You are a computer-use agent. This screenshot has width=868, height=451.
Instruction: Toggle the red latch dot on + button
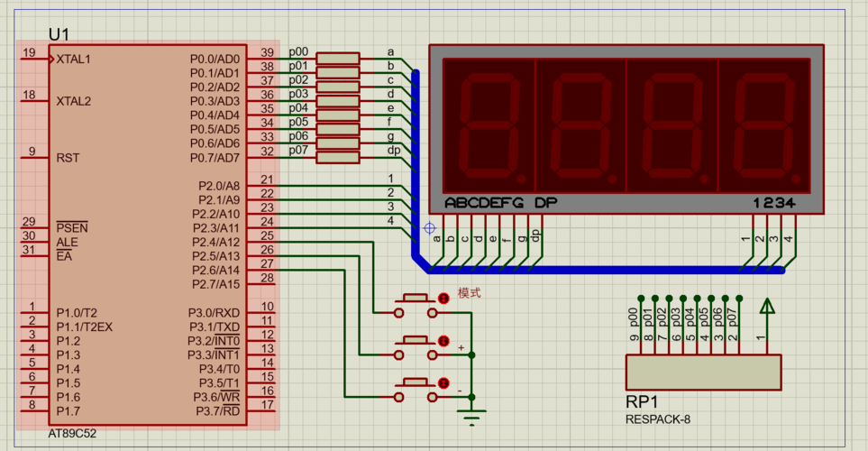(443, 341)
